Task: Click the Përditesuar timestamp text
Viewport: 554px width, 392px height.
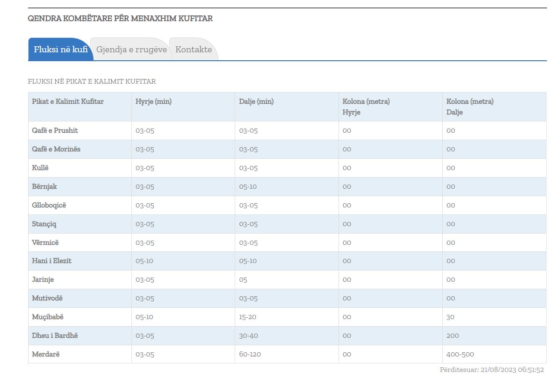Action: pyautogui.click(x=492, y=370)
